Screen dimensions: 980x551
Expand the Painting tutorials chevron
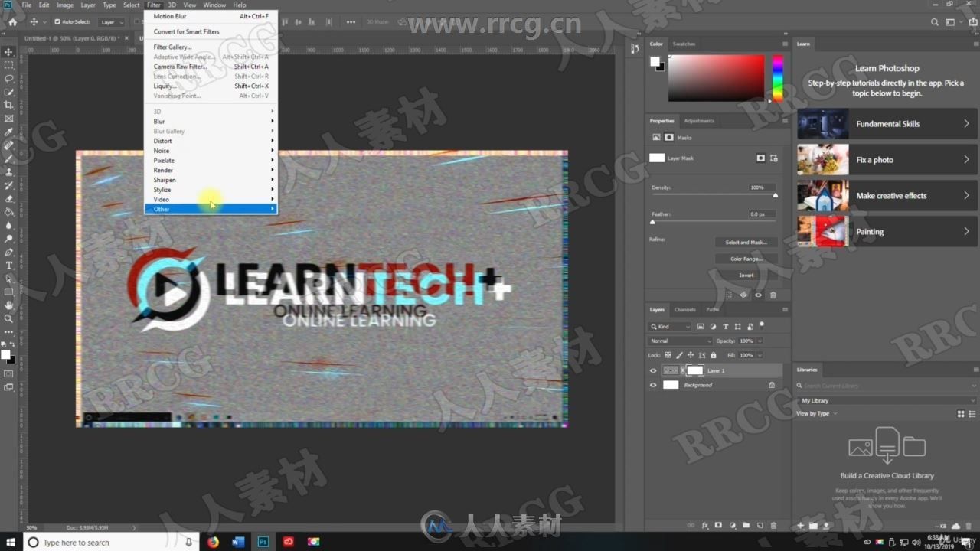point(966,231)
